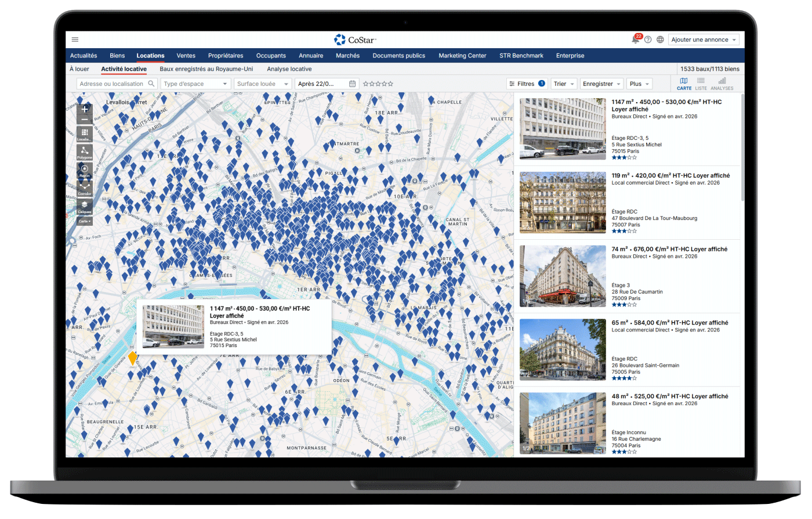812x519 pixels.
Task: Open the hamburger menu icon
Action: tap(75, 39)
